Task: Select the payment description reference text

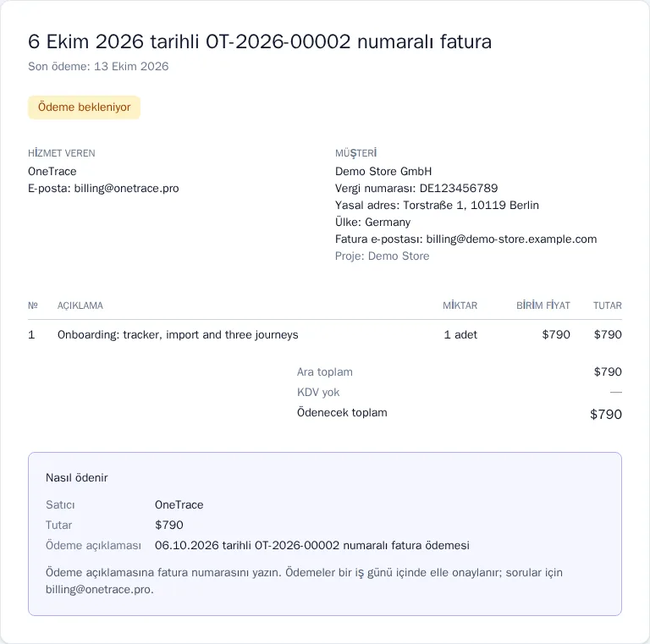Action: tap(312, 545)
